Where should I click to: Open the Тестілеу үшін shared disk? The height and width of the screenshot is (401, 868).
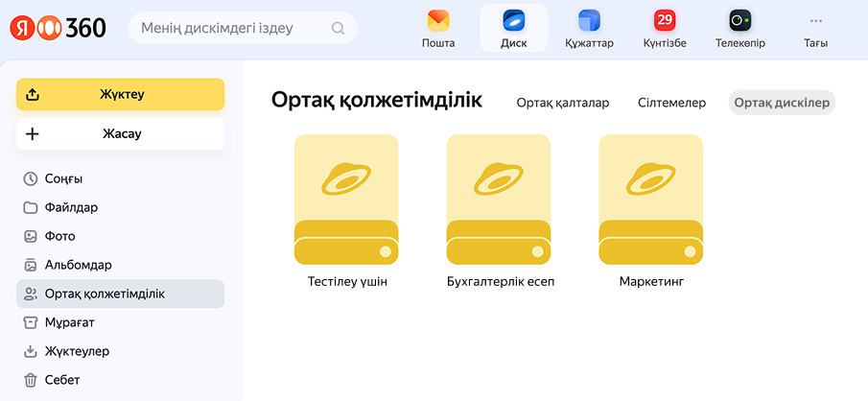[x=346, y=201]
